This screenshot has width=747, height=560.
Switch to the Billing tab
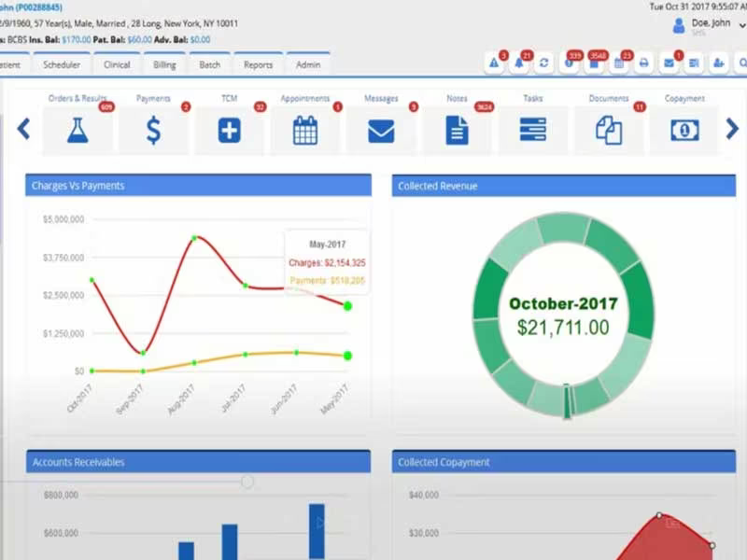coord(165,64)
